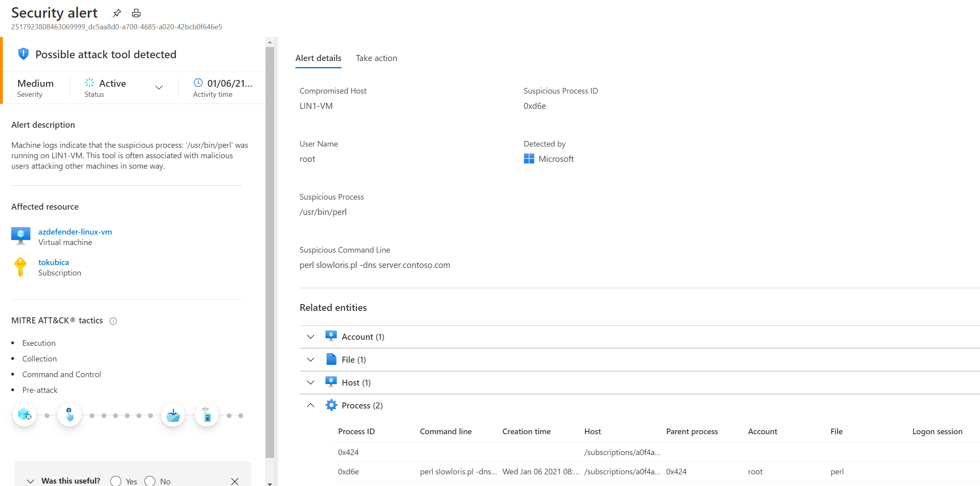
Task: Collapse the Process (2) entity group
Action: point(311,405)
